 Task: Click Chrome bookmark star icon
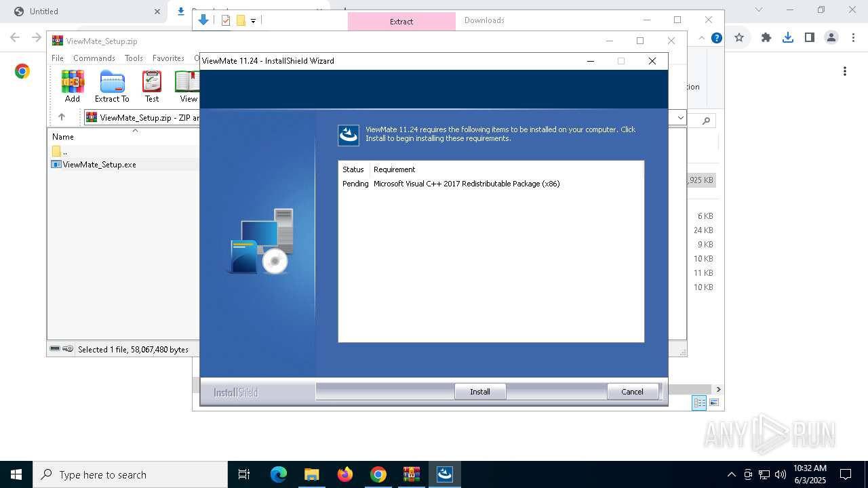tap(739, 38)
